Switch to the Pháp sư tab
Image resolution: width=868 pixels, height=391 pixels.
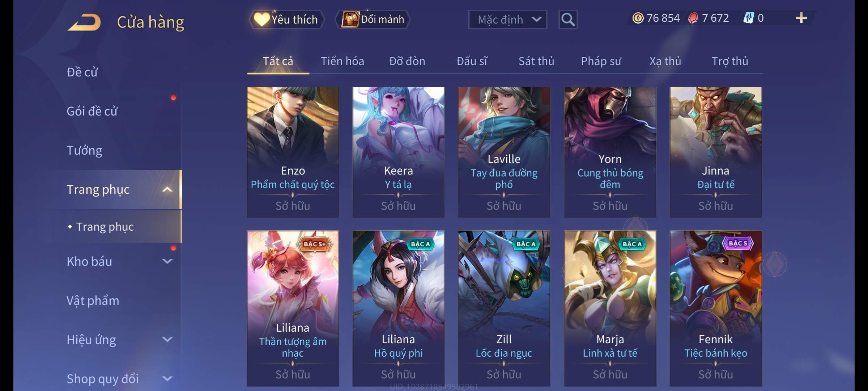pos(601,61)
